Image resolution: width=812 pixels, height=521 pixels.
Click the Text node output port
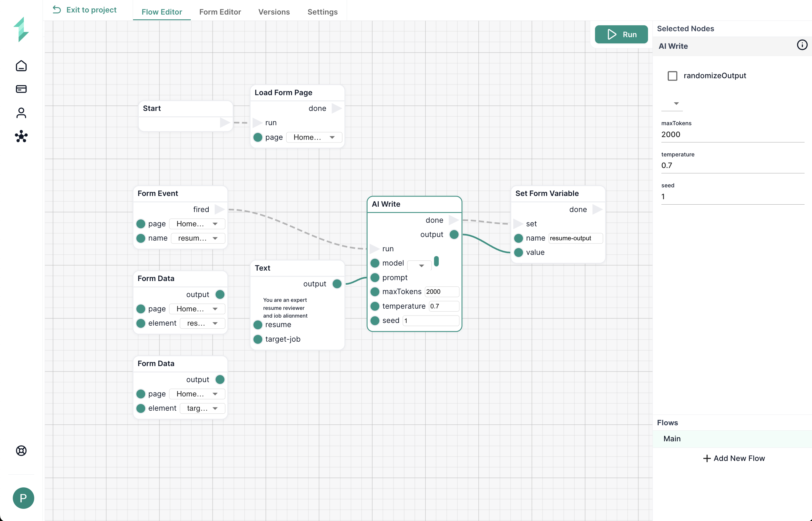pyautogui.click(x=337, y=284)
